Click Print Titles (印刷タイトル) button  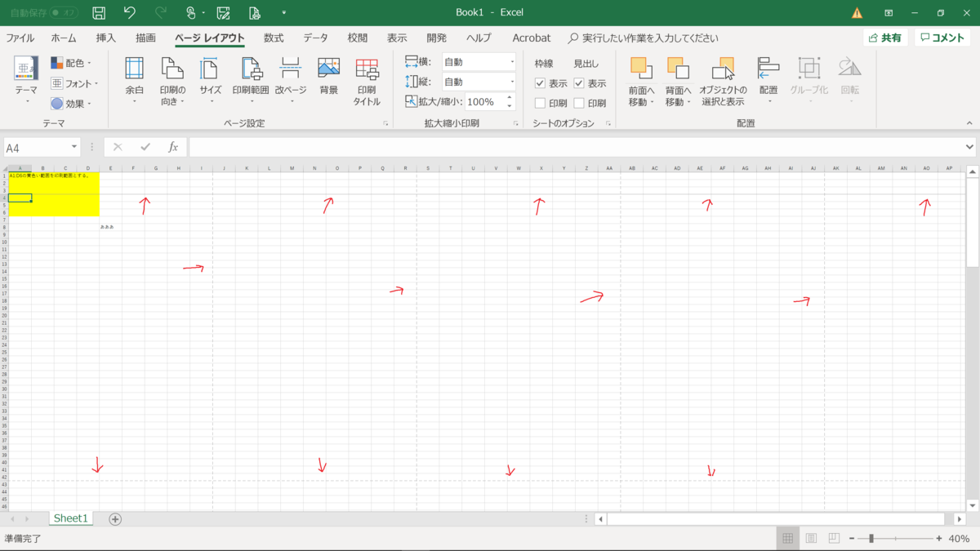[367, 81]
